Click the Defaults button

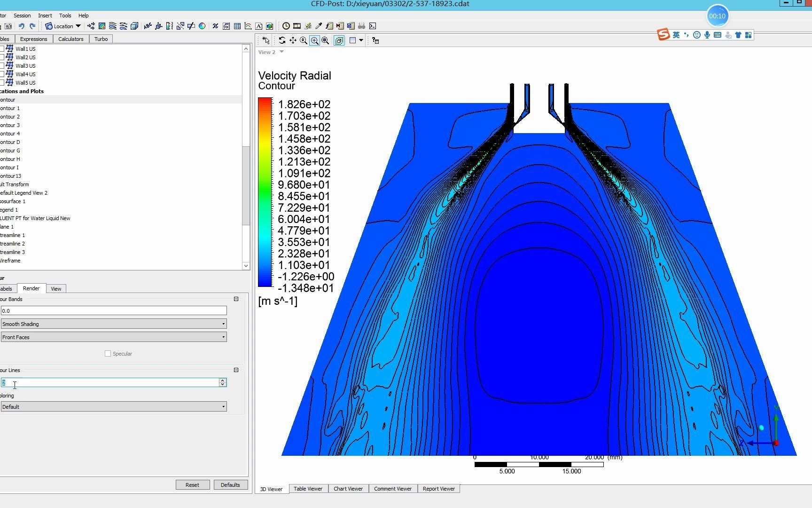click(x=230, y=485)
